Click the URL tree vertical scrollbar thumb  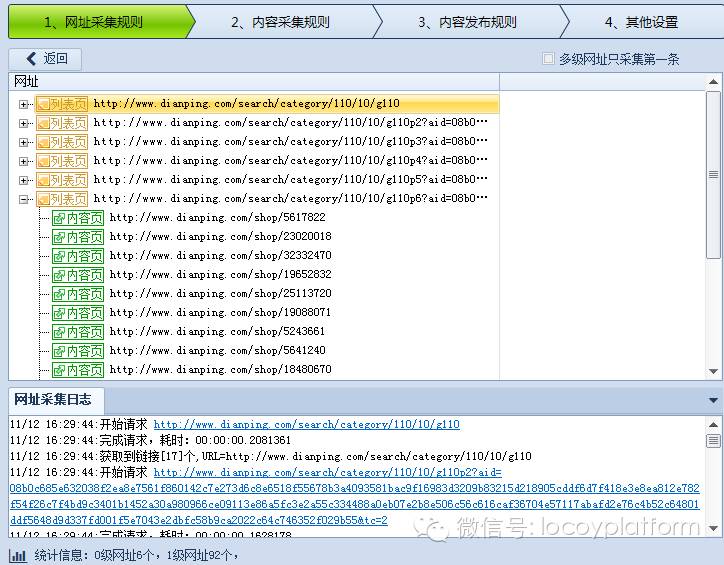point(713,174)
